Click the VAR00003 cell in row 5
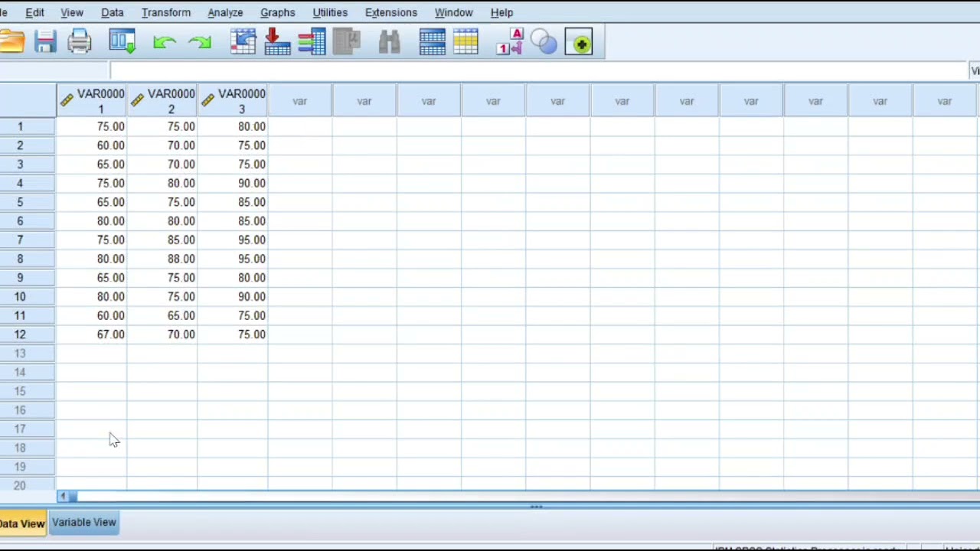The height and width of the screenshot is (551, 980). click(233, 202)
